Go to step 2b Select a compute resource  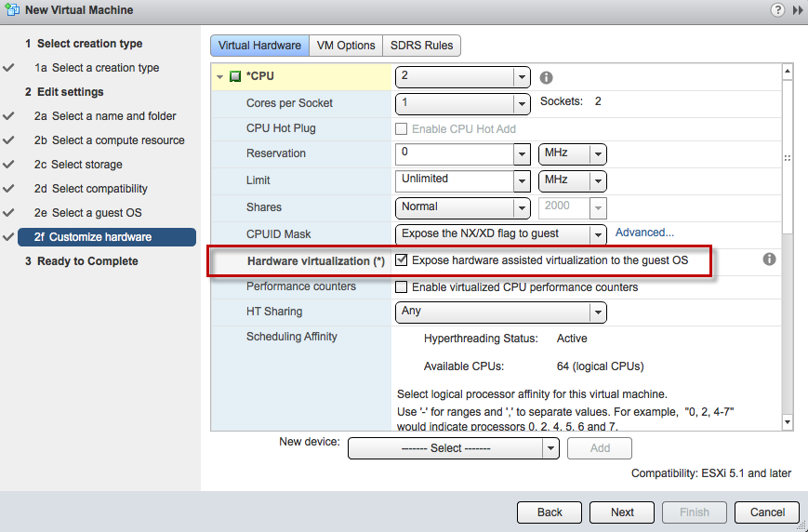[x=109, y=140]
